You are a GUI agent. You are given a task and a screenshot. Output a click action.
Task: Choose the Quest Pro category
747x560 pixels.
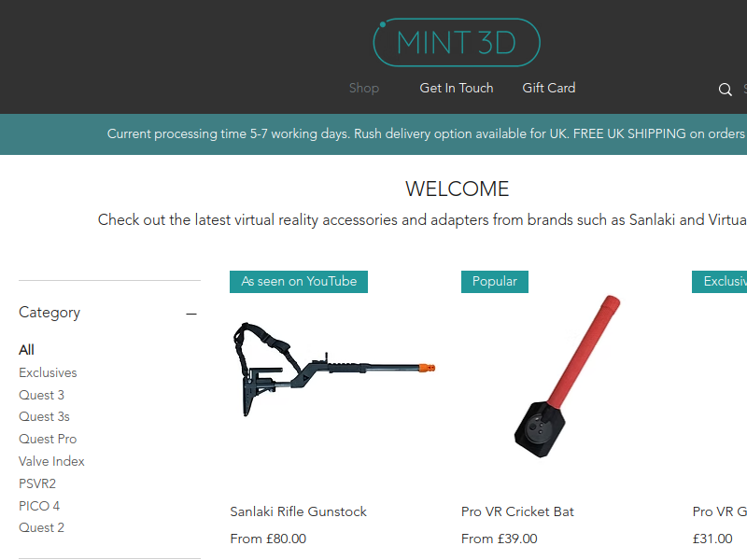click(48, 439)
